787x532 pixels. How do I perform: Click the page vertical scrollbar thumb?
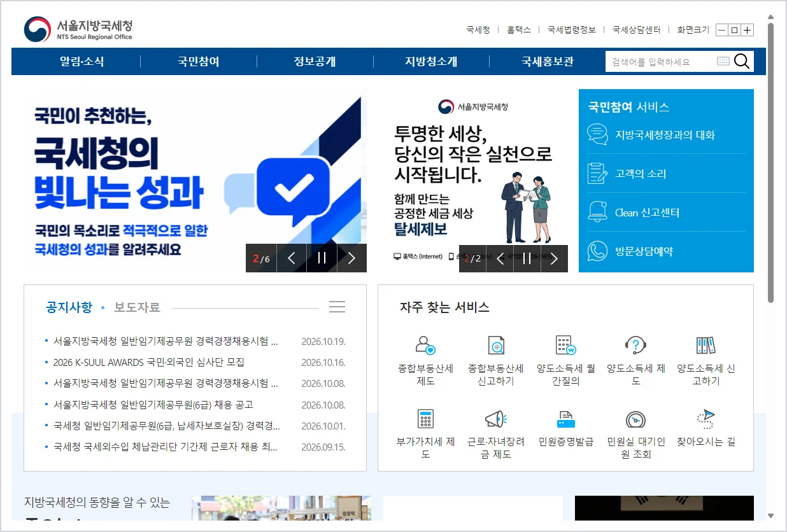coord(770,162)
